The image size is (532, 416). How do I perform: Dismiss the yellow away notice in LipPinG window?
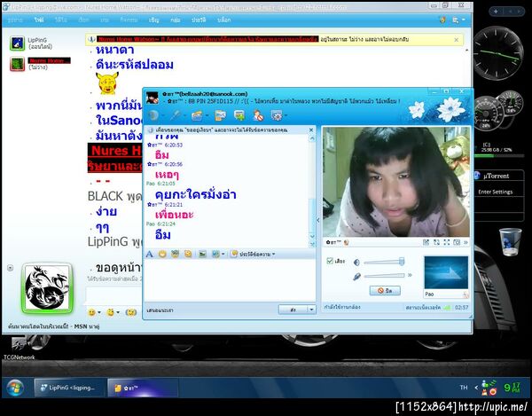457,40
